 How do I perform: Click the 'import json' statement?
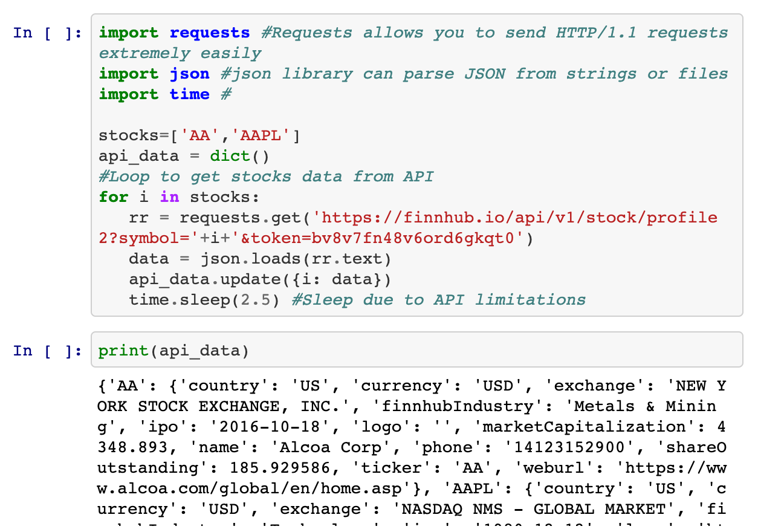point(154,74)
